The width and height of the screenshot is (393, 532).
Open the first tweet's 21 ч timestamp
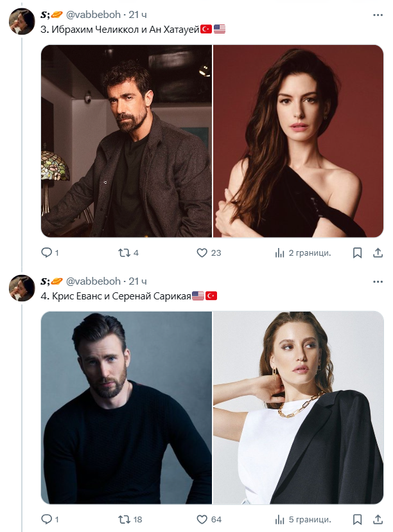[137, 14]
